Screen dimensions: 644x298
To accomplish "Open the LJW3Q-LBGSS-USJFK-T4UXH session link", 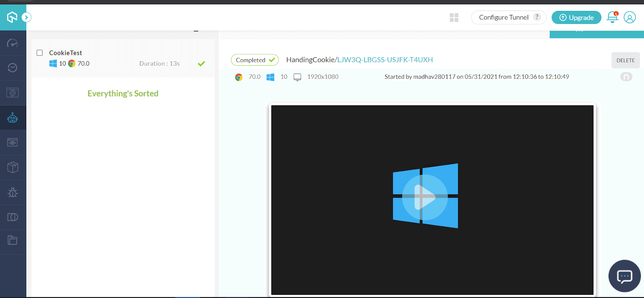I will pos(385,60).
